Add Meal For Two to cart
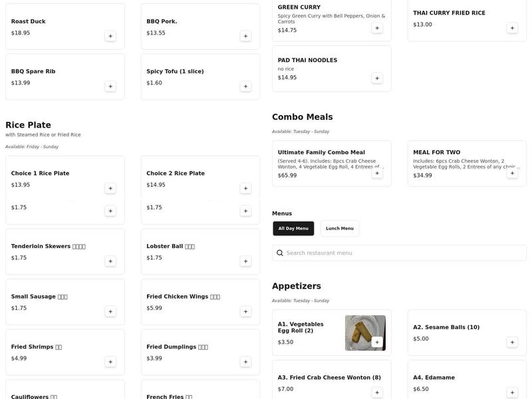Screen dimensions: 532x399 tap(512, 173)
